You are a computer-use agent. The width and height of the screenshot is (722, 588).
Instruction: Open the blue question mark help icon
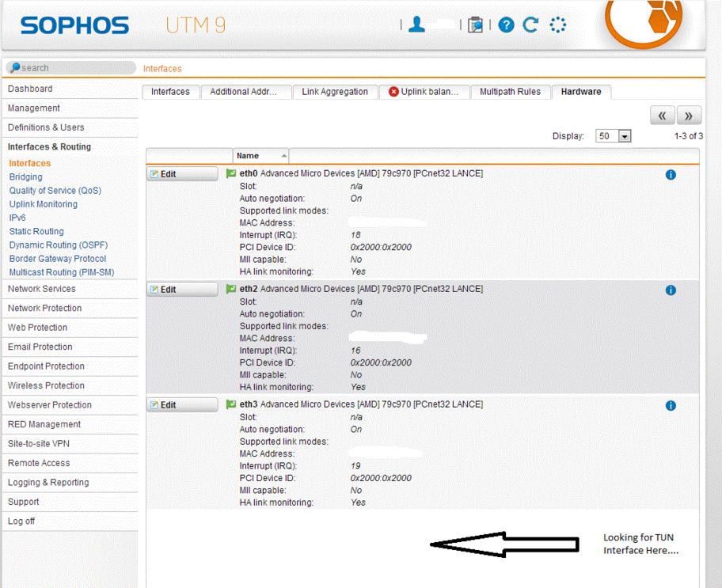pos(506,25)
